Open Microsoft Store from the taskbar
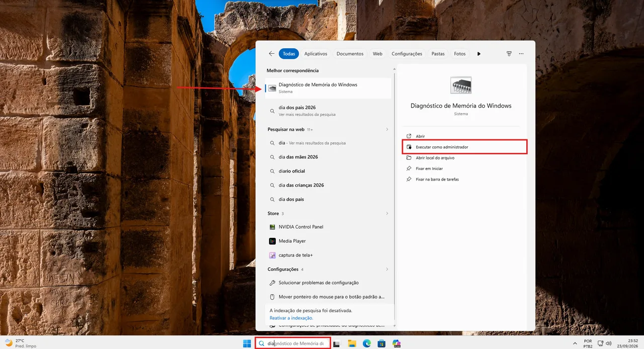This screenshot has height=349, width=644. pos(382,343)
